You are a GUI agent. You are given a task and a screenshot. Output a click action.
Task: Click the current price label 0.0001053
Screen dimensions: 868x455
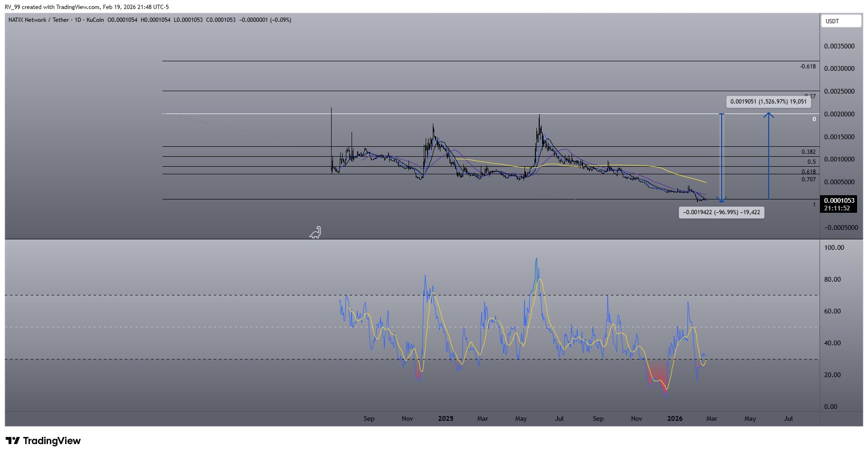[839, 201]
